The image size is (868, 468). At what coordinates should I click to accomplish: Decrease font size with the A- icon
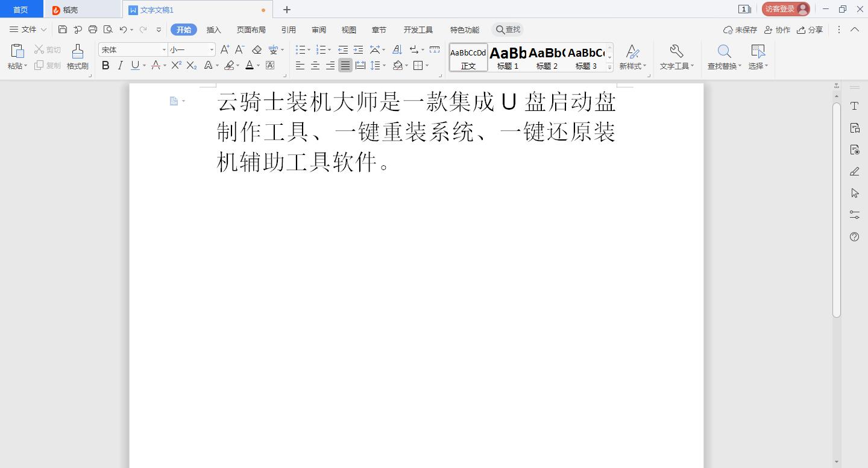tap(240, 49)
